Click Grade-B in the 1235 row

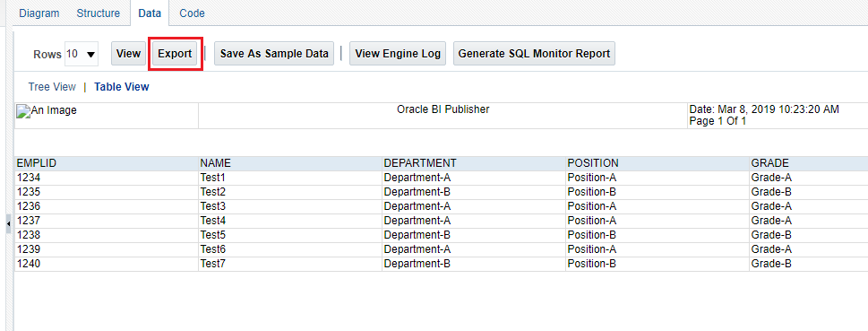click(809, 192)
